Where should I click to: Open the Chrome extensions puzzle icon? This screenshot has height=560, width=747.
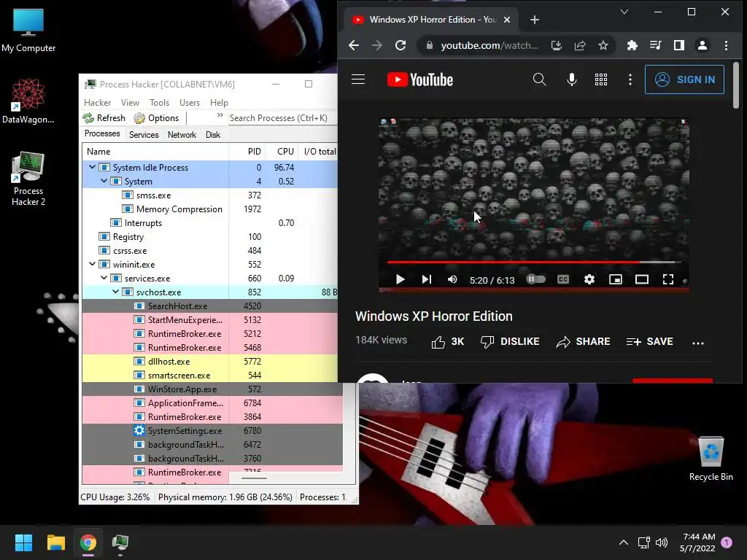coord(632,45)
